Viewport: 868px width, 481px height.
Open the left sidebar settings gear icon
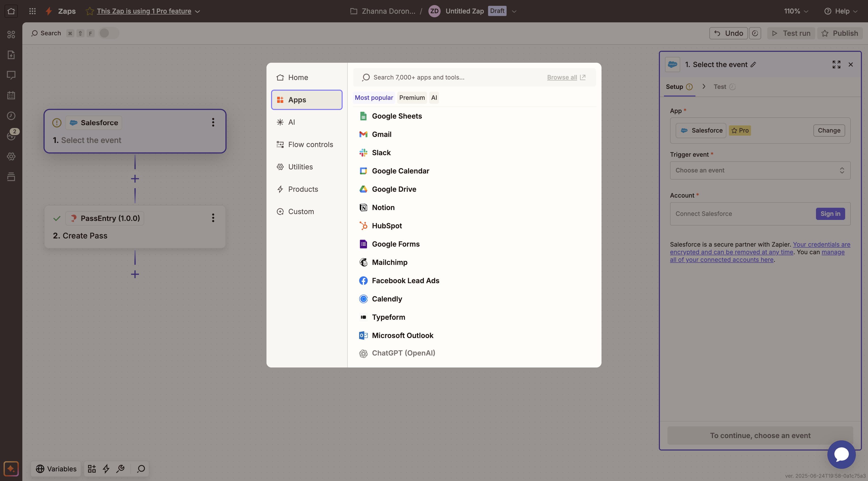click(x=11, y=156)
